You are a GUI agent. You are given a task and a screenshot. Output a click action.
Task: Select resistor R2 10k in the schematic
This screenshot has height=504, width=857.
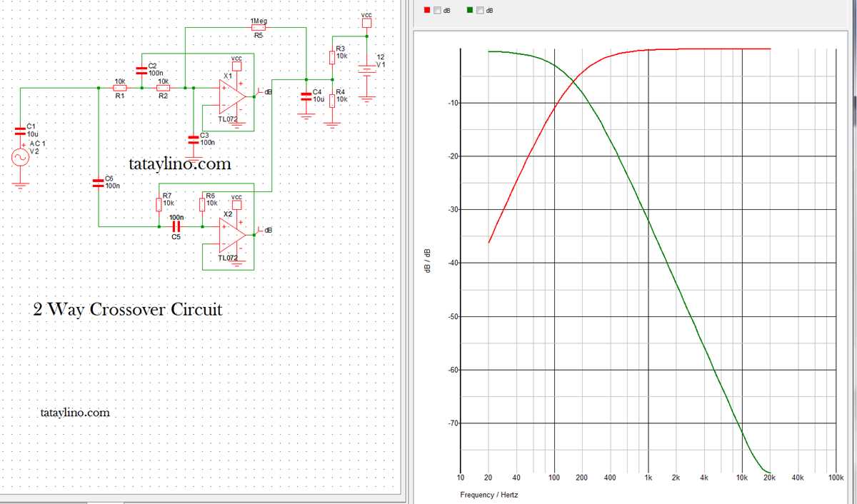(x=163, y=88)
